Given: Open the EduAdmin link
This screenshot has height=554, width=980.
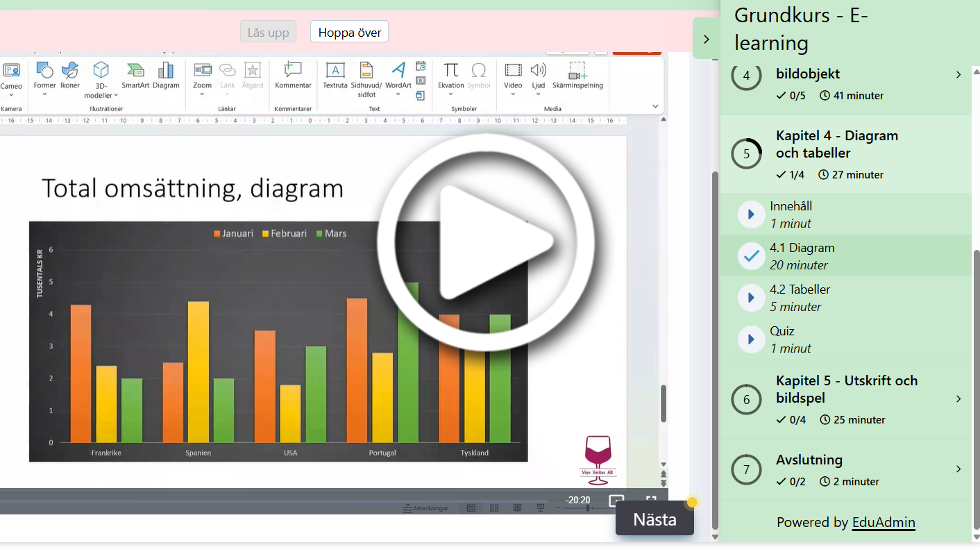Looking at the screenshot, I should coord(883,522).
